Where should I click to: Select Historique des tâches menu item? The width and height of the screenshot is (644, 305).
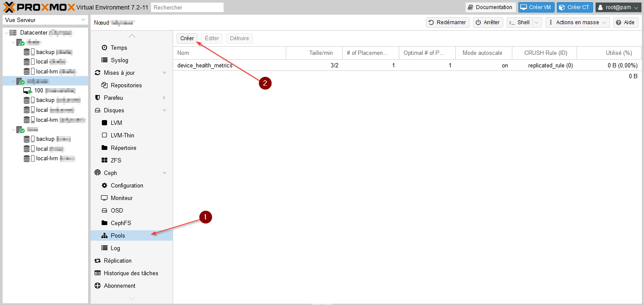pos(131,273)
